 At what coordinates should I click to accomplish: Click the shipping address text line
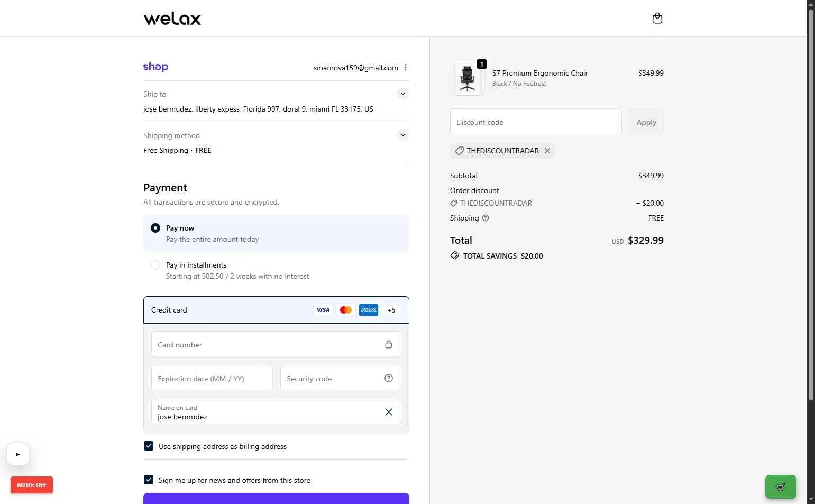pyautogui.click(x=258, y=109)
